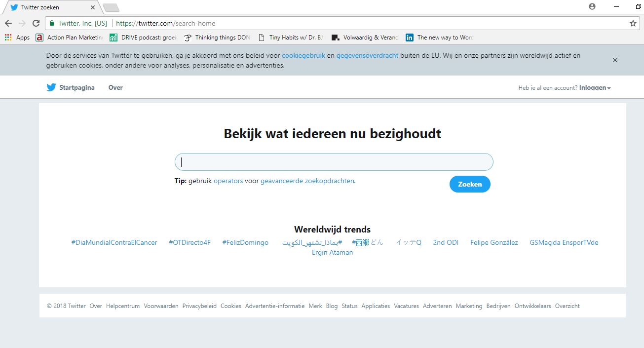Reload the page with the refresh icon
Image resolution: width=644 pixels, height=348 pixels.
[36, 23]
